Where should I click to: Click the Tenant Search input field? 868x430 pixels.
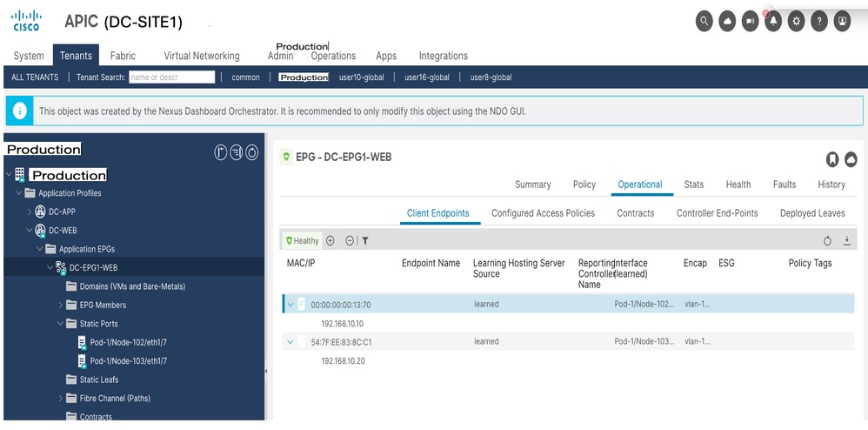click(171, 77)
